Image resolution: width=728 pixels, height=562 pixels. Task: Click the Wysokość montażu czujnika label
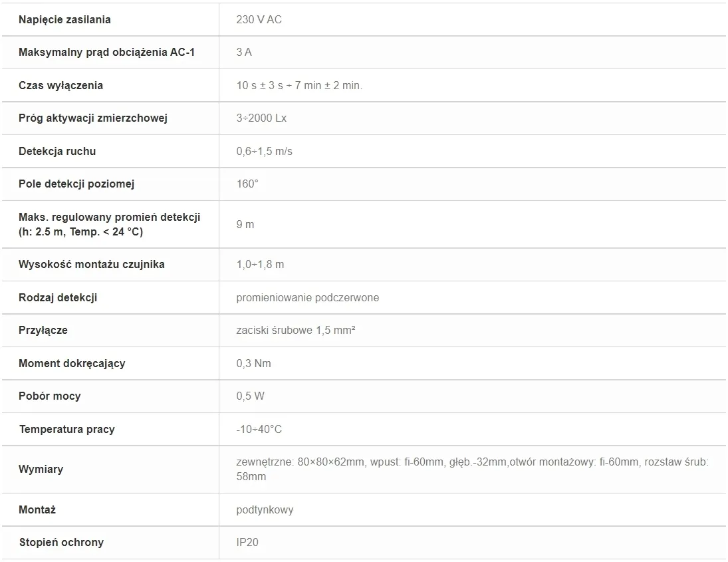(92, 264)
